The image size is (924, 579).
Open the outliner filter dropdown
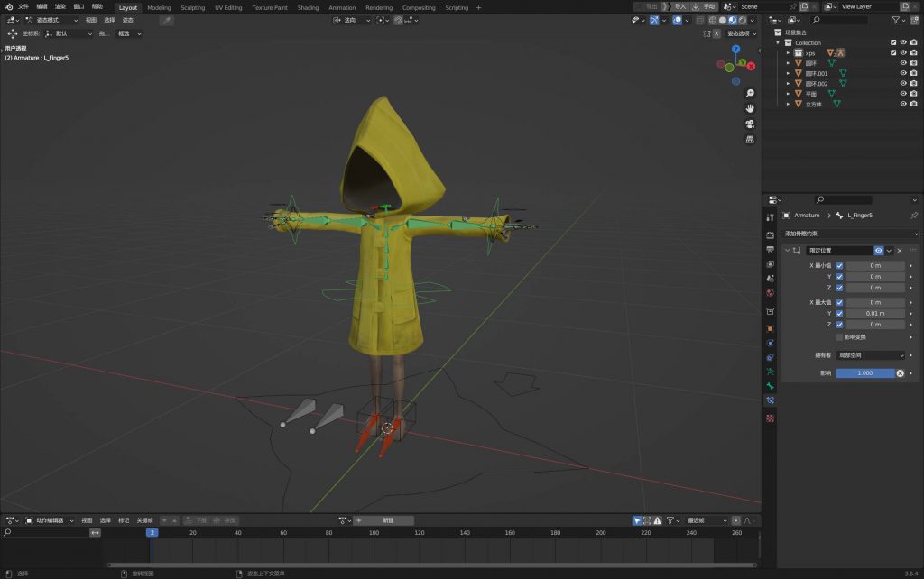point(899,20)
